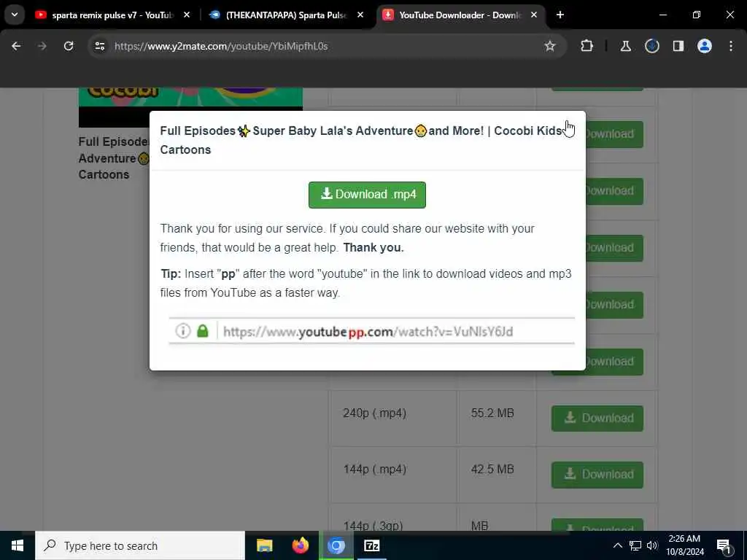Viewport: 747px width, 560px height.
Task: Click the taskbar search box
Action: pyautogui.click(x=140, y=545)
